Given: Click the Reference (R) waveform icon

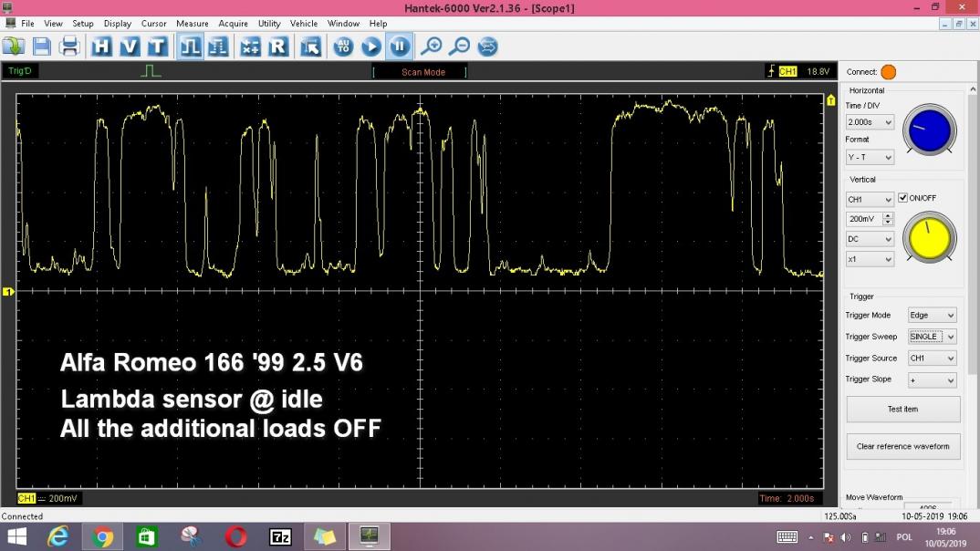Looking at the screenshot, I should (x=278, y=47).
